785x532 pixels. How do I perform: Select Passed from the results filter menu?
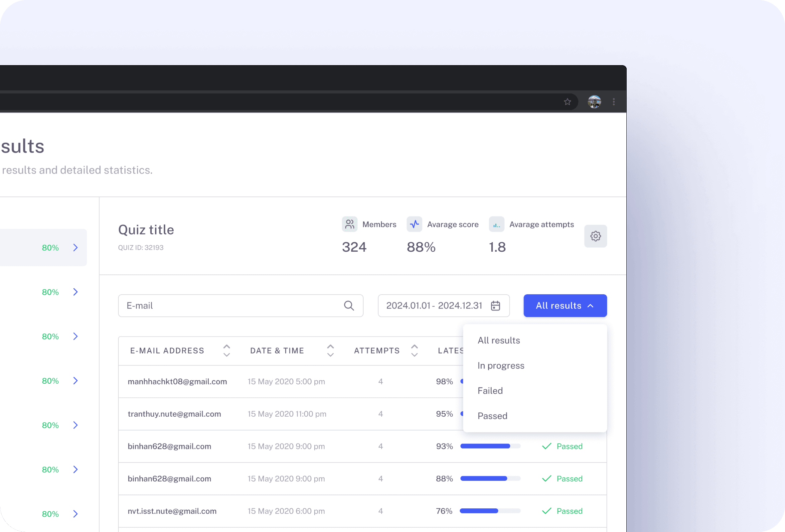[x=493, y=416]
